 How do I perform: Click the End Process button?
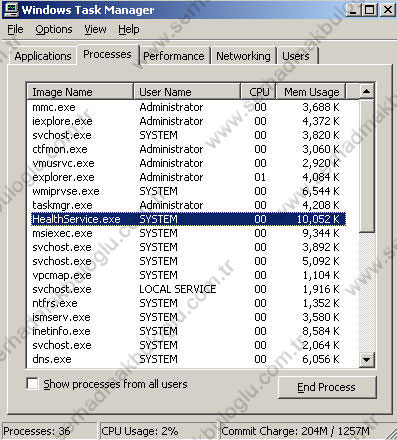click(327, 387)
